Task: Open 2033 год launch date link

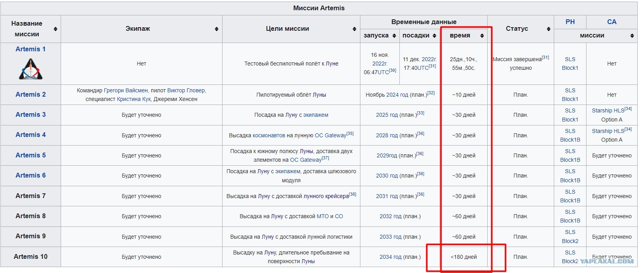Action: [390, 237]
